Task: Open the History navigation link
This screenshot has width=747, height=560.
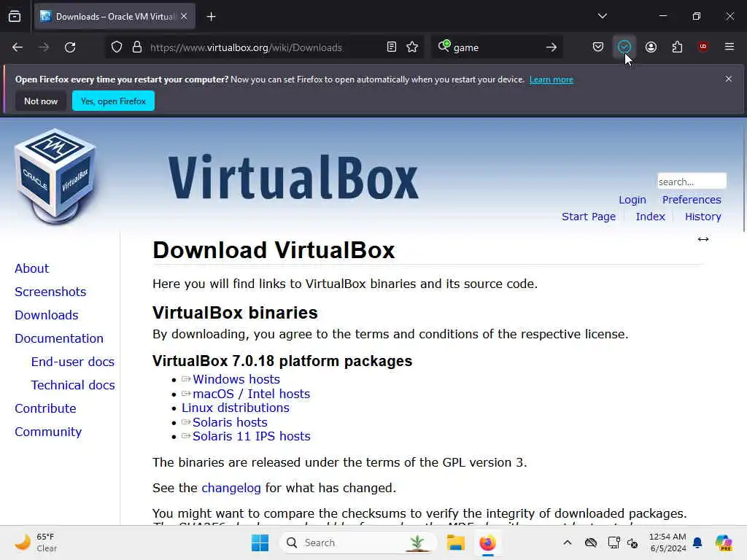Action: 703,217
